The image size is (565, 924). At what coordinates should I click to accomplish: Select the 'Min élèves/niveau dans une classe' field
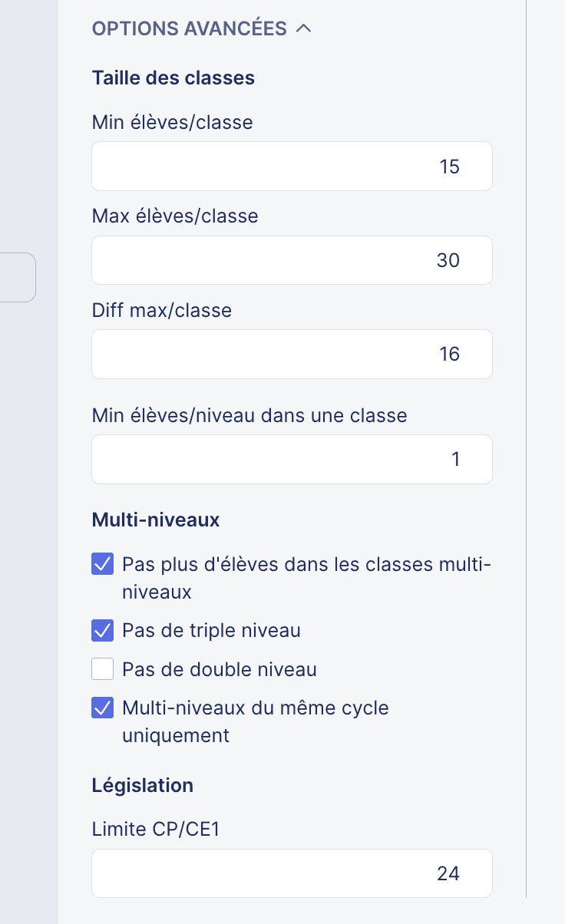tap(292, 459)
